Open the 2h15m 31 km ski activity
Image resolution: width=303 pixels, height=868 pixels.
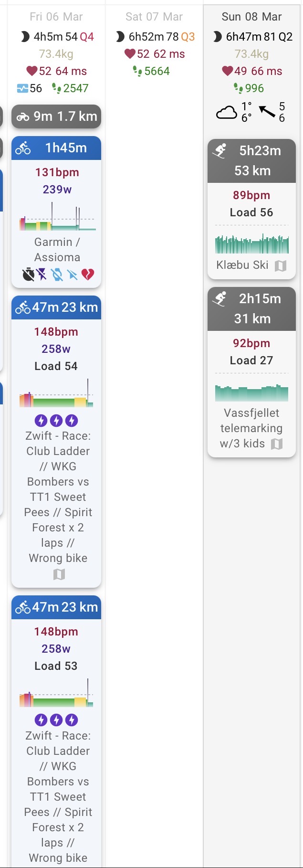(x=251, y=308)
